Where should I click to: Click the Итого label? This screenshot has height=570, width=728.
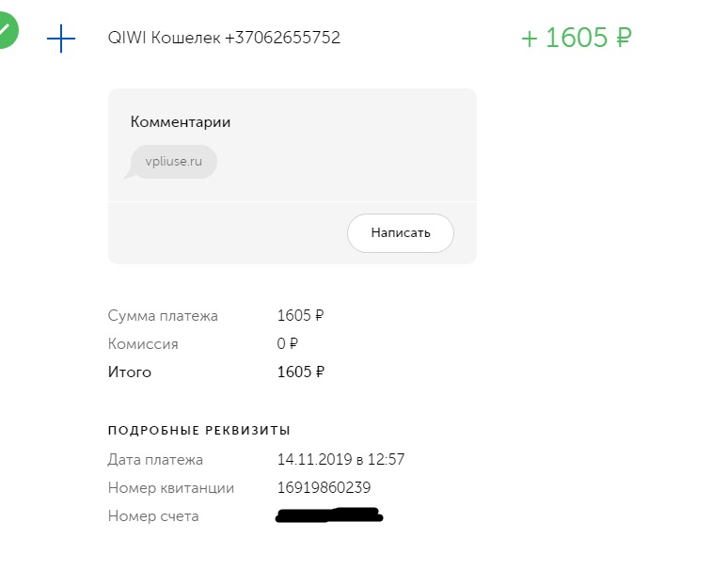130,372
